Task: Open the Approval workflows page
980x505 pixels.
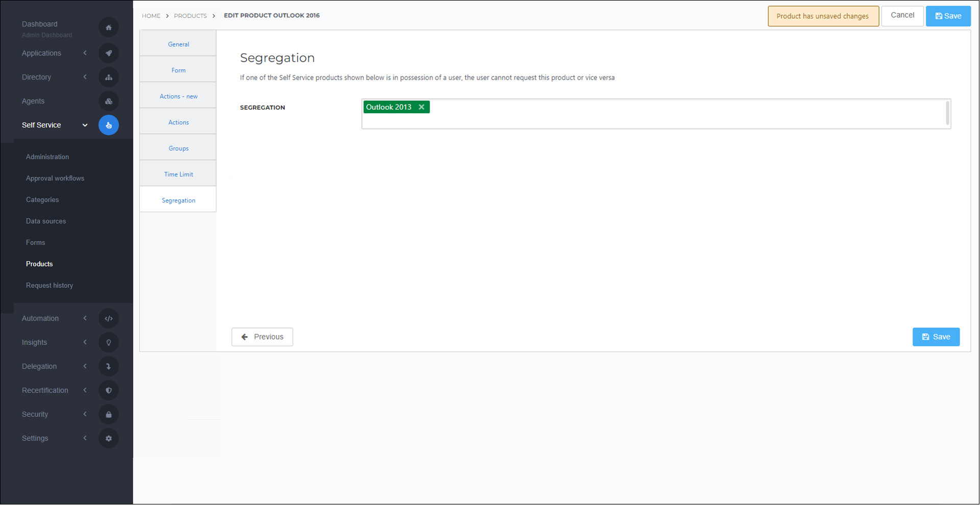Action: (55, 178)
